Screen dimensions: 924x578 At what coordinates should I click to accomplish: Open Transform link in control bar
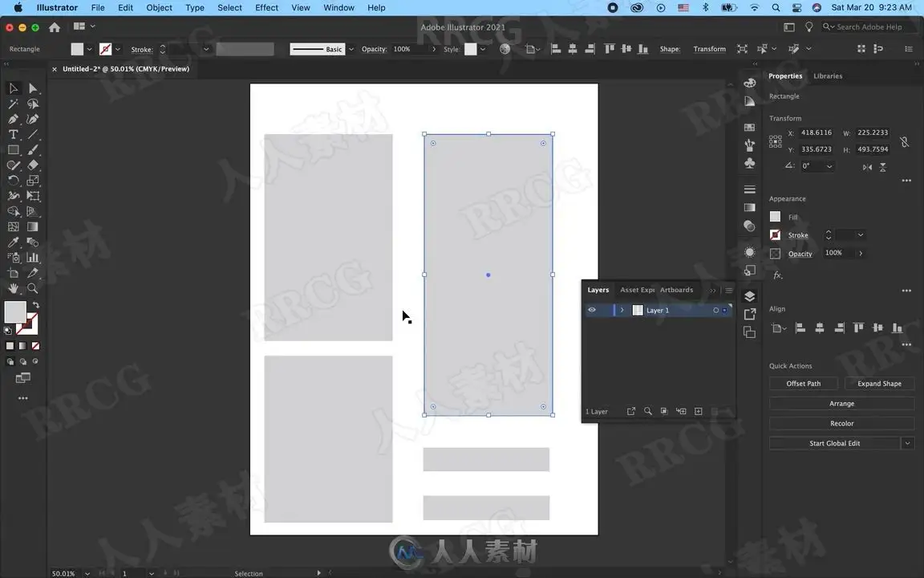(709, 50)
